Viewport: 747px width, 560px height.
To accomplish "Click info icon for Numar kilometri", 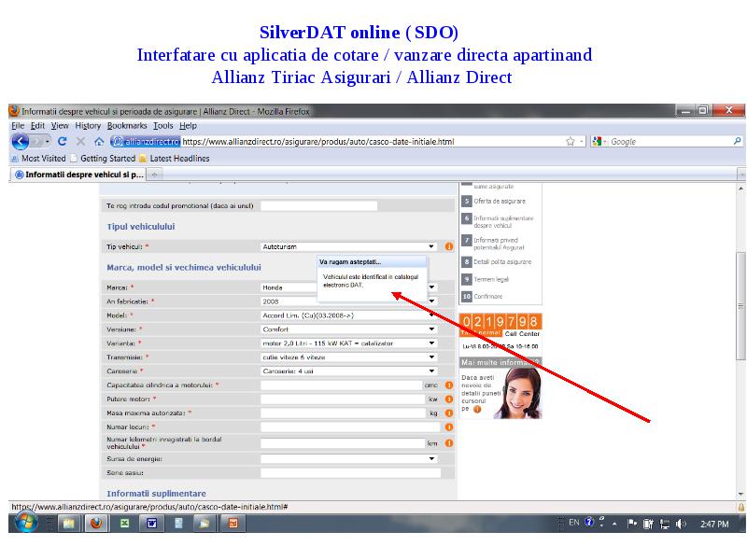I will click(x=449, y=442).
